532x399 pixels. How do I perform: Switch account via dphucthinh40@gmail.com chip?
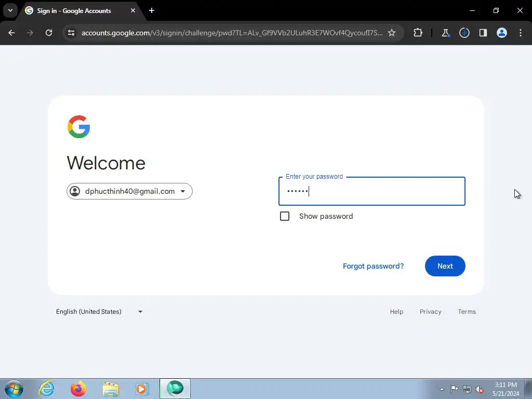click(129, 191)
